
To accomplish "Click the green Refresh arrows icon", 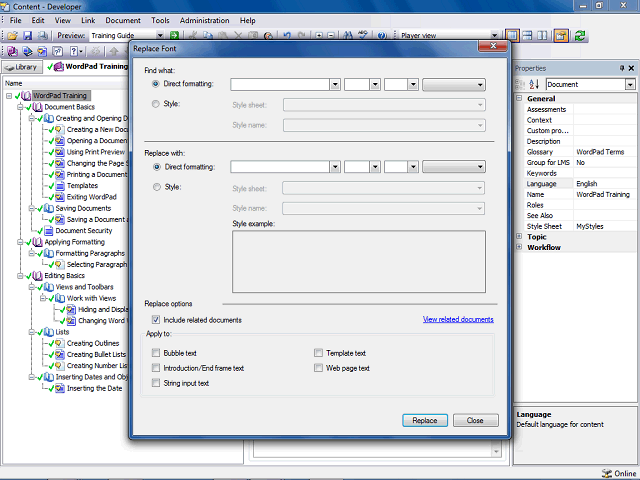I will click(580, 36).
